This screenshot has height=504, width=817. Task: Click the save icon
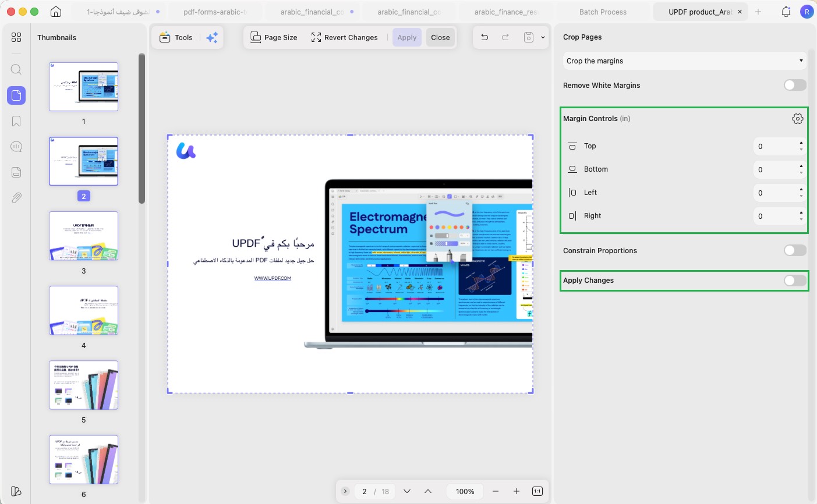(x=529, y=37)
